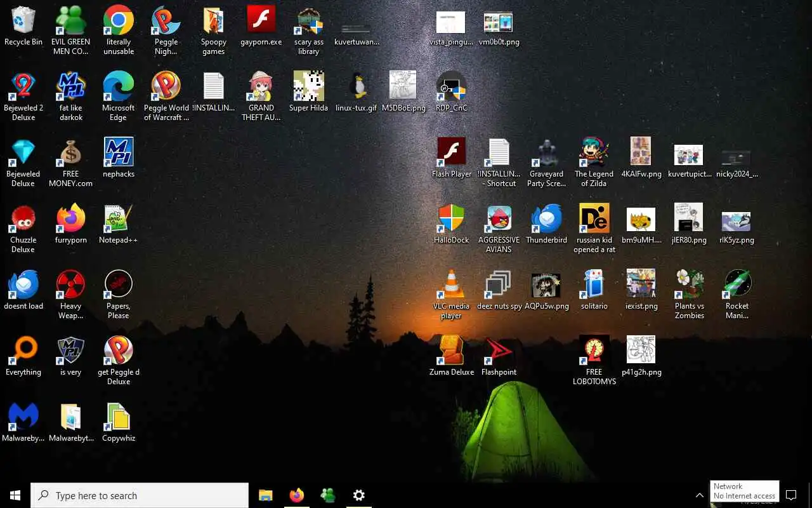Open the 'literally unusable' Chrome shortcut
812x508 pixels.
coord(119,31)
